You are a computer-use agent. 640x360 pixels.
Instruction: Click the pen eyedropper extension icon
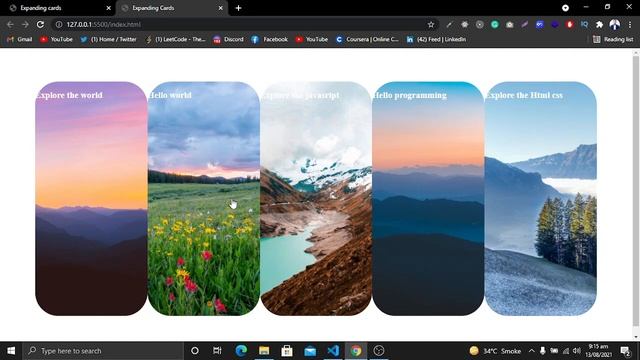(x=449, y=24)
